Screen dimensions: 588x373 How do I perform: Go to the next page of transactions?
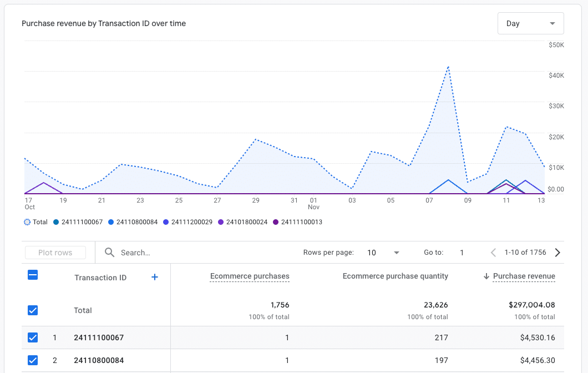pyautogui.click(x=557, y=253)
